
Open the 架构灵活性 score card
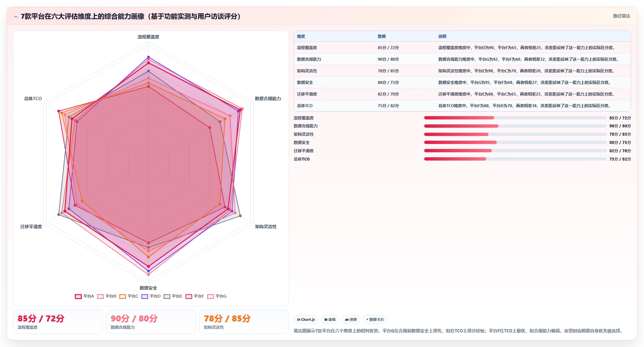tap(244, 322)
